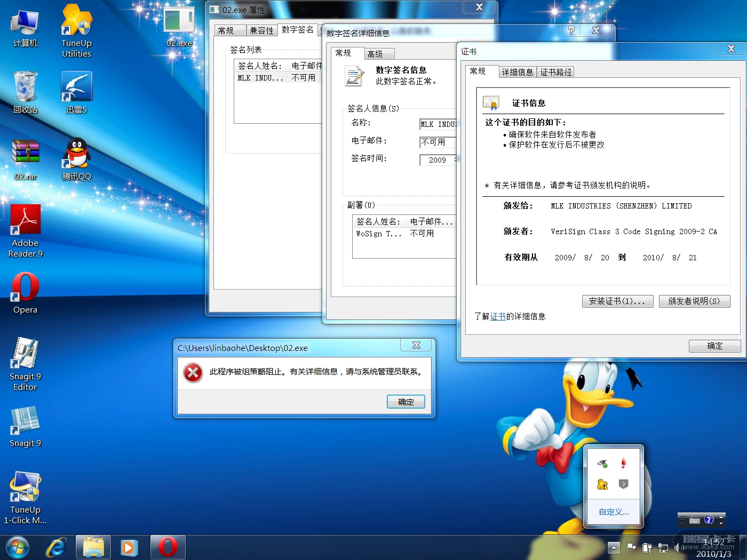The height and width of the screenshot is (560, 747).
Task: Follow the 证书 hyperlink for details
Action: coord(498,316)
